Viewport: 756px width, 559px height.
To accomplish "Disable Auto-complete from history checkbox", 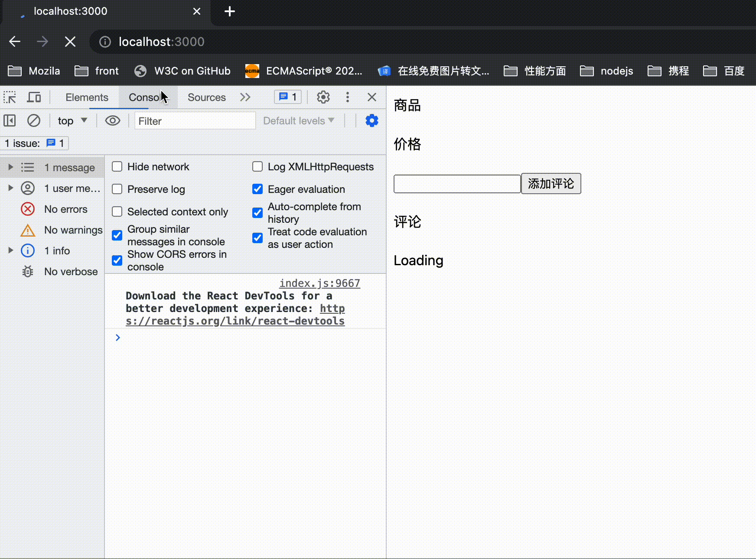I will tap(257, 213).
